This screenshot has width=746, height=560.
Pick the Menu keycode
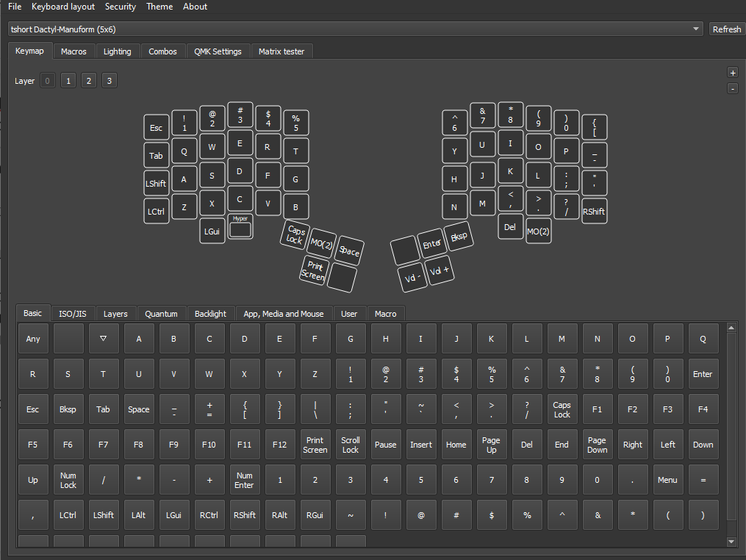click(667, 480)
